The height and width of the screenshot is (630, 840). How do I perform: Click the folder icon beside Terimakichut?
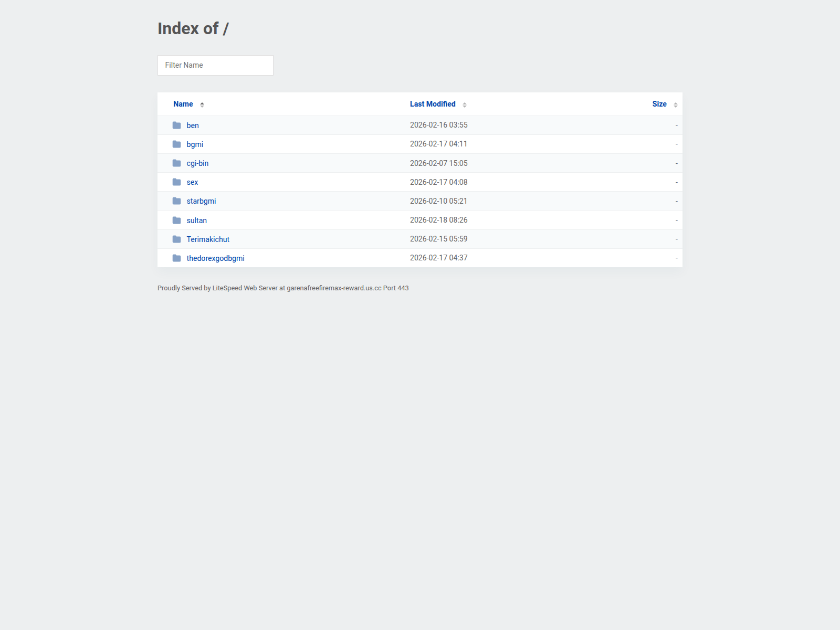click(x=177, y=239)
